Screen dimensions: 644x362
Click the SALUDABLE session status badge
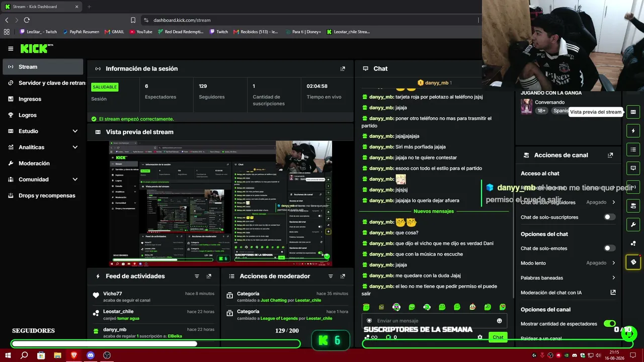(105, 87)
